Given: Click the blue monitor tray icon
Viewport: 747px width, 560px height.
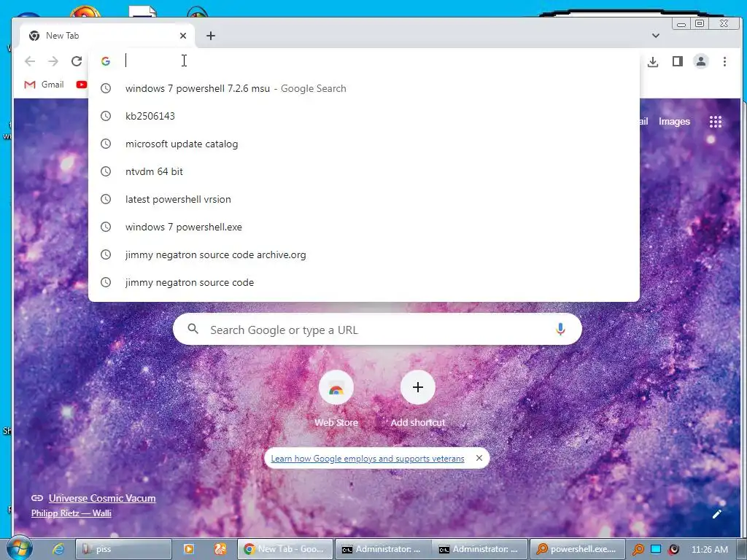Looking at the screenshot, I should click(x=656, y=549).
